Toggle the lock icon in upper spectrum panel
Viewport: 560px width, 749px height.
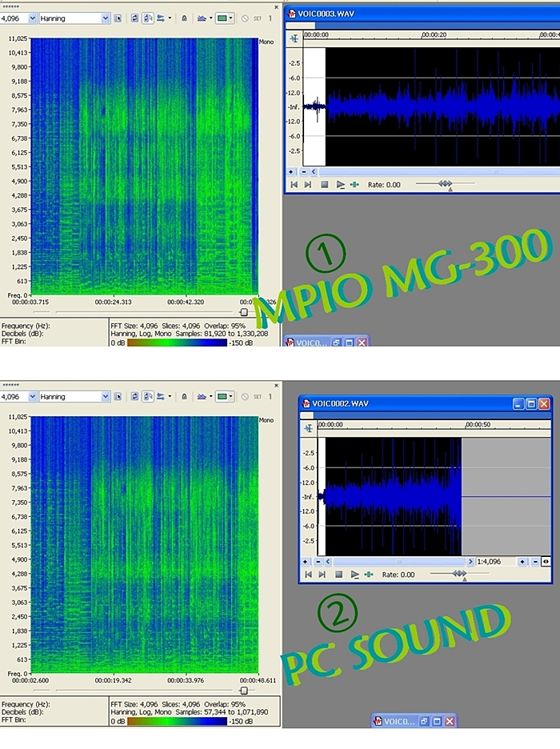coord(184,18)
